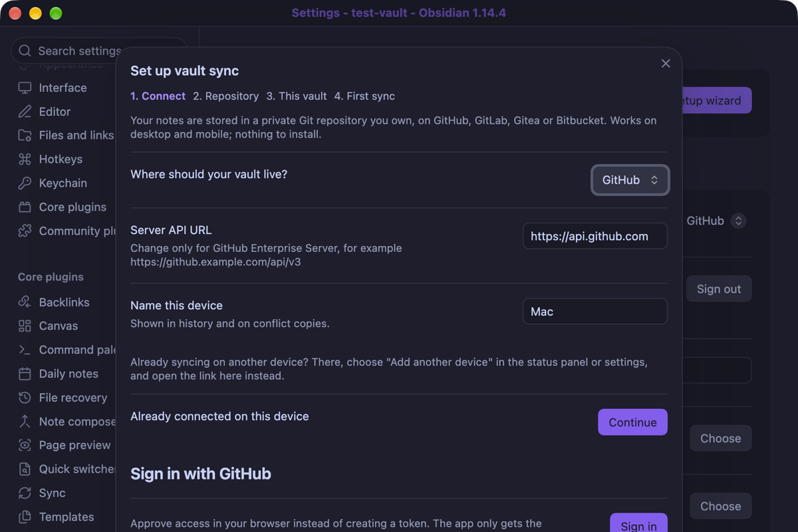Click the Editor pencil icon

click(25, 112)
